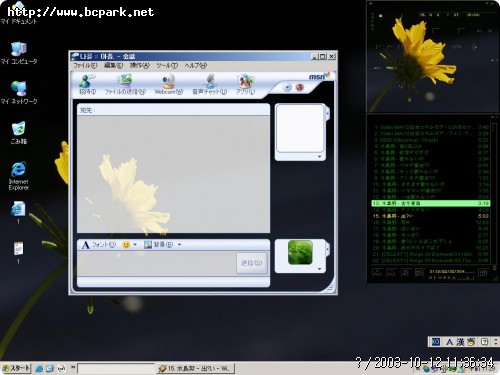Open the ヘルプ(H) menu
The image size is (500, 375).
click(196, 65)
